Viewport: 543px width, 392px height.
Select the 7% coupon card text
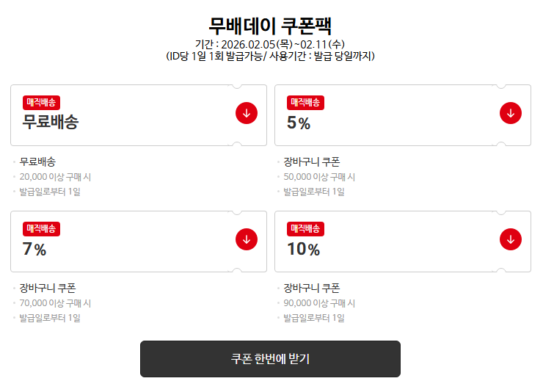point(34,249)
